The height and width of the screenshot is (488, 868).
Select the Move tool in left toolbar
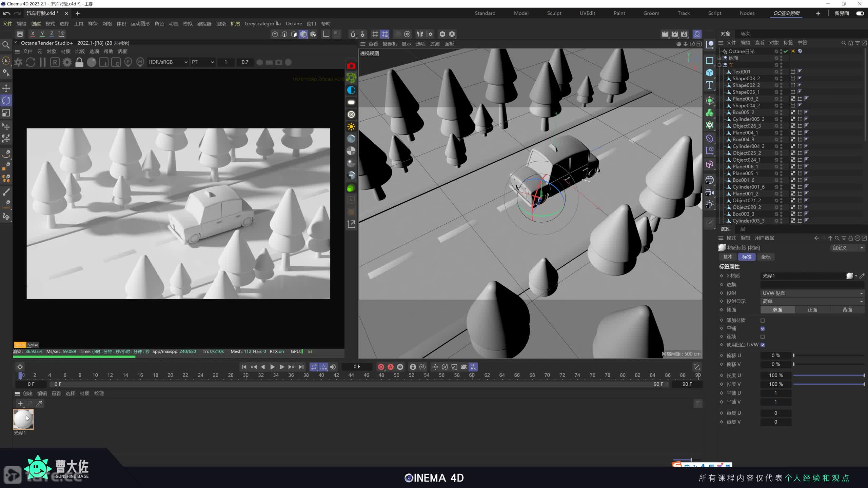pyautogui.click(x=6, y=88)
